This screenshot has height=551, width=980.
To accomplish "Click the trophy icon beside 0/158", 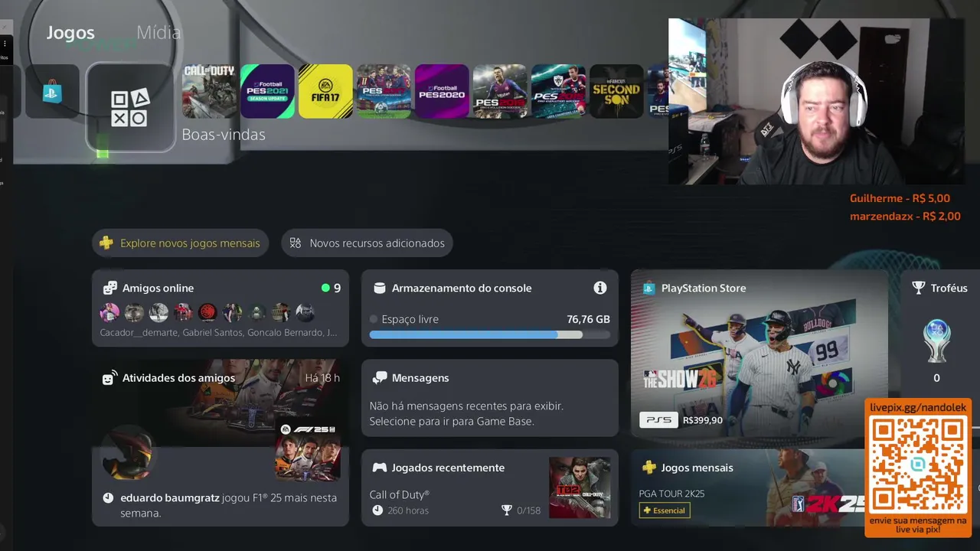I will (x=507, y=510).
